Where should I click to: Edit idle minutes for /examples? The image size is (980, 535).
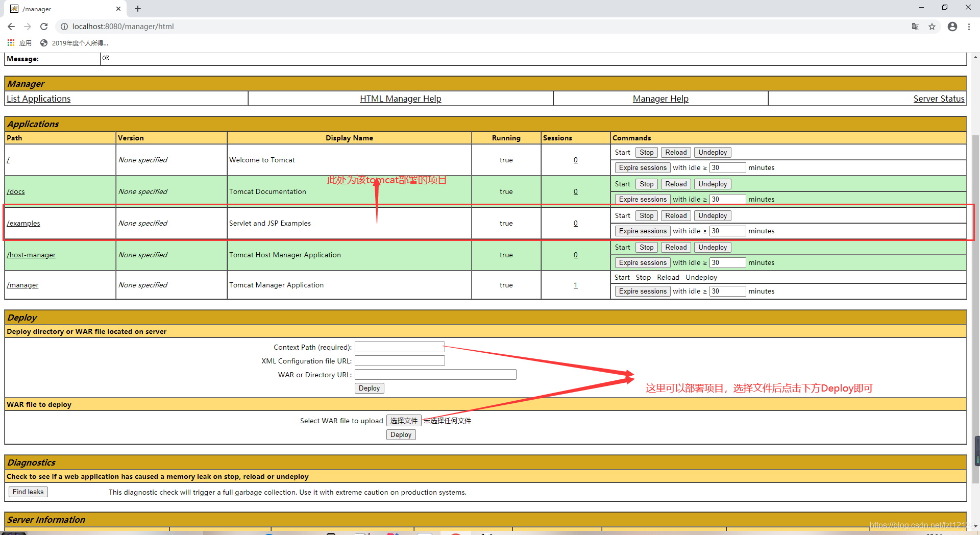click(x=727, y=231)
